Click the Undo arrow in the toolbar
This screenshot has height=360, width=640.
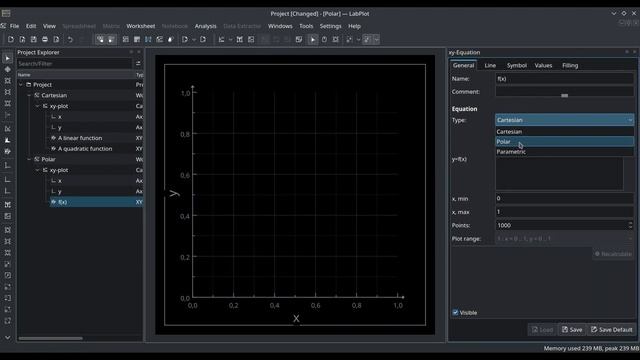(x=70, y=40)
